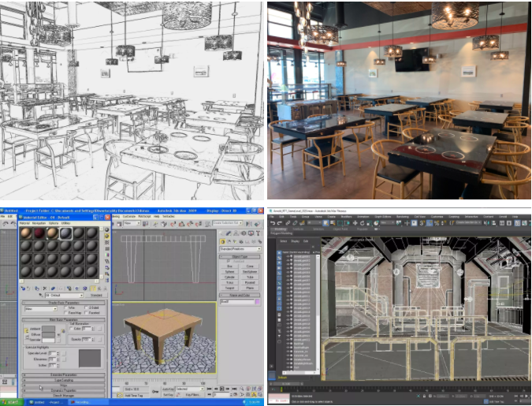
Task: Click Select and Link chain icon, dark window
Action: coord(288,223)
